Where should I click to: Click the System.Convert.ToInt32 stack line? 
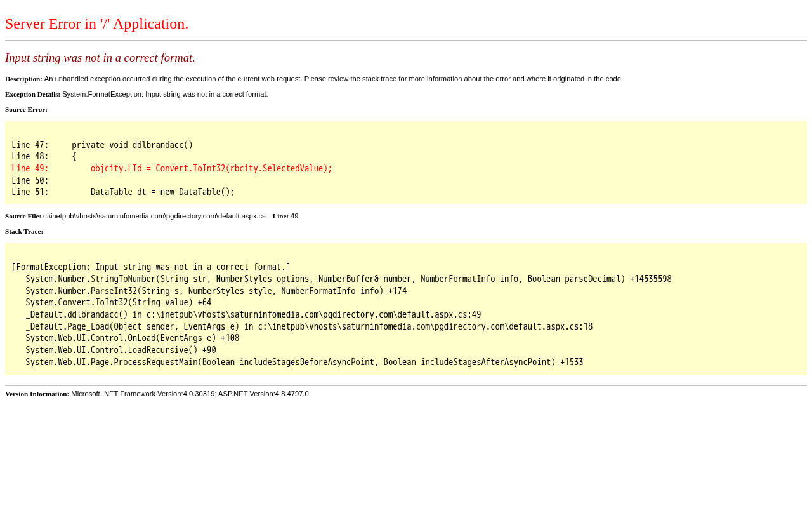(x=119, y=303)
